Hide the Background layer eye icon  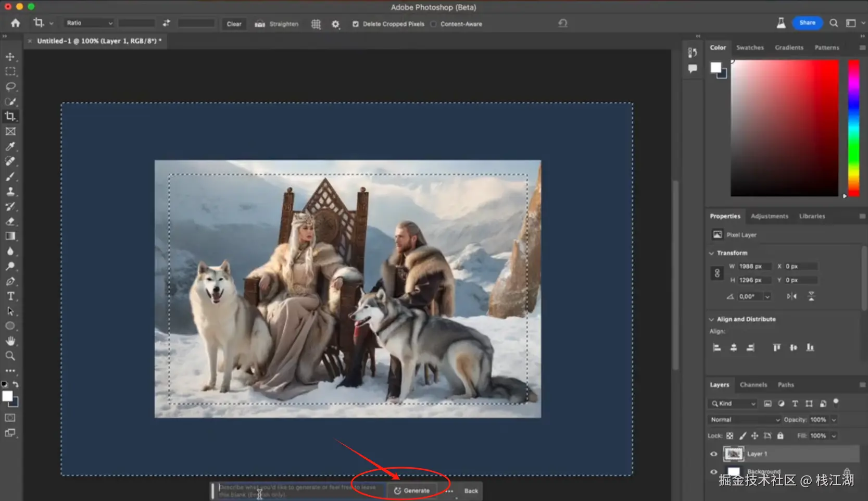[714, 472]
